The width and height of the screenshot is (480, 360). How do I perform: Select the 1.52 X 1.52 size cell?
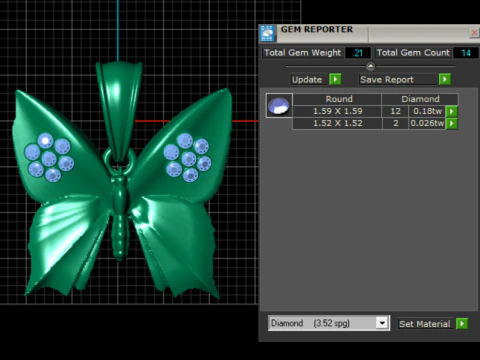pos(337,123)
